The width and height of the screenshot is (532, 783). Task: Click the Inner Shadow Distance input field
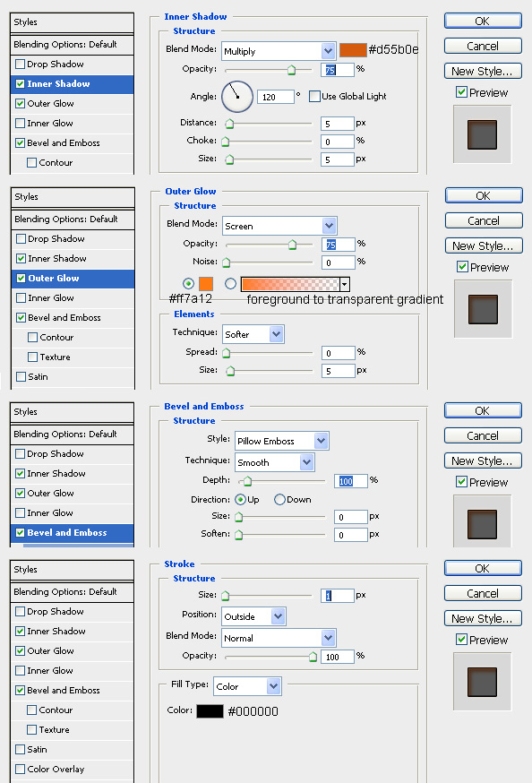(338, 124)
